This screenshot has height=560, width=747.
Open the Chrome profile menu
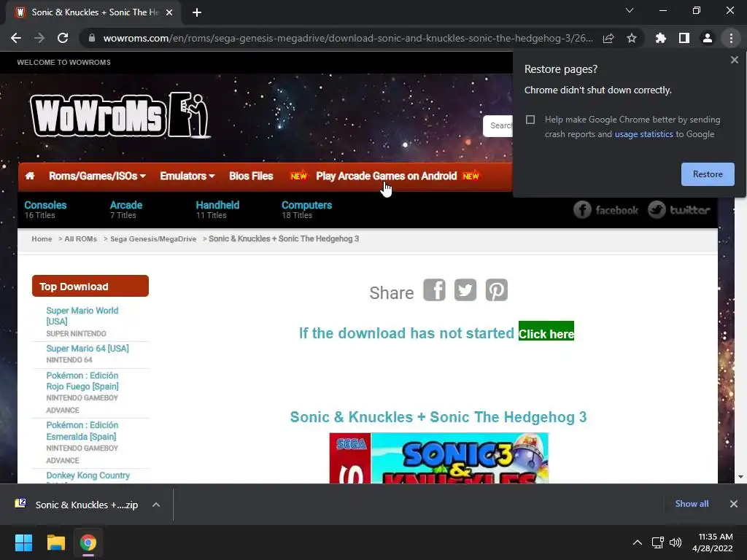pyautogui.click(x=708, y=38)
